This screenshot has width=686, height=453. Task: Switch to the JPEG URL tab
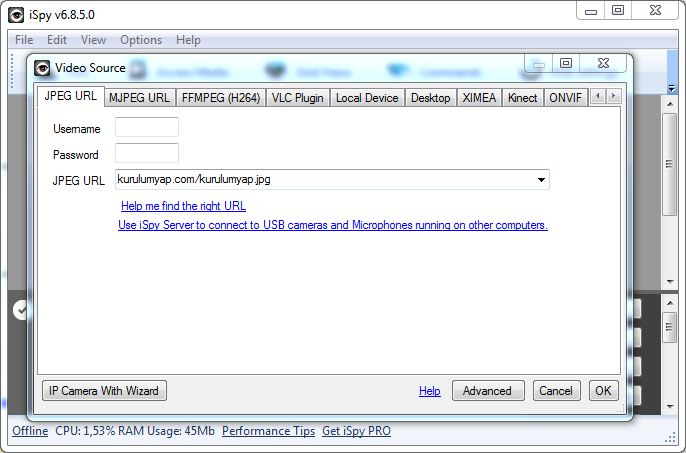(70, 96)
